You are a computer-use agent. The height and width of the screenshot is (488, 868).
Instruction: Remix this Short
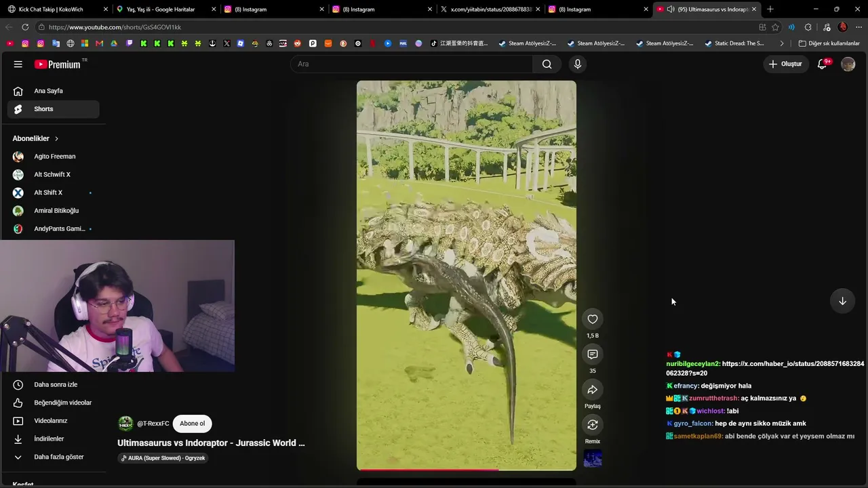[593, 425]
